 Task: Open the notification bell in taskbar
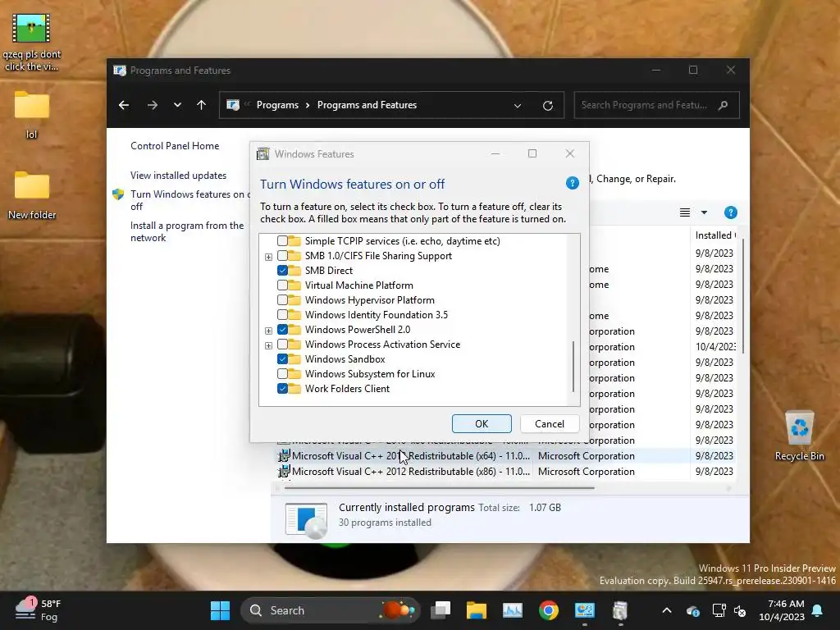tap(818, 610)
